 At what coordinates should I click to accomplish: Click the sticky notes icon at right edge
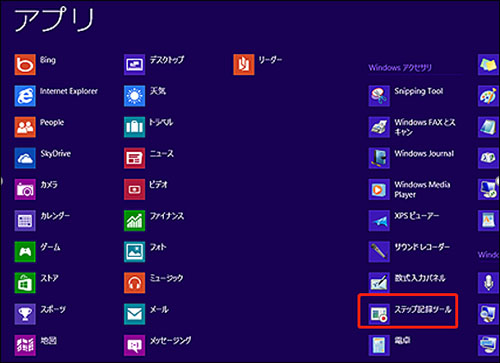[x=488, y=65]
